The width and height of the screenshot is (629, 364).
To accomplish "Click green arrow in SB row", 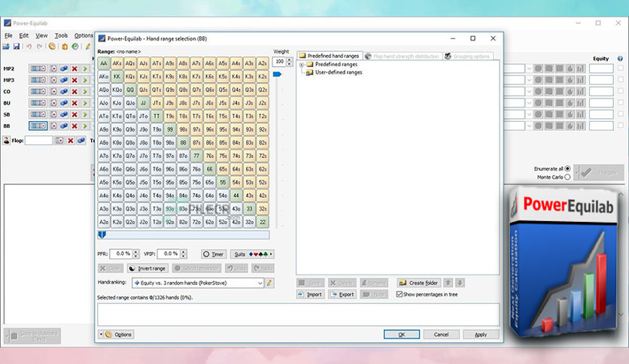I will point(84,114).
